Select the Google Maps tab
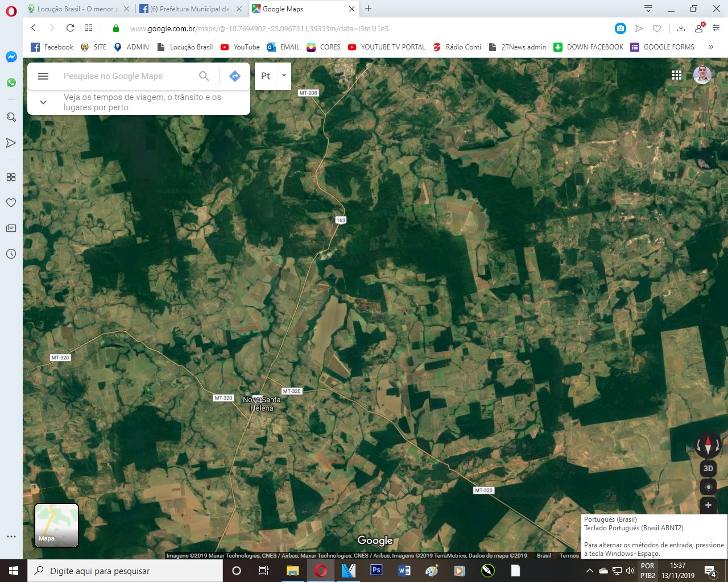This screenshot has height=582, width=728. click(x=304, y=9)
